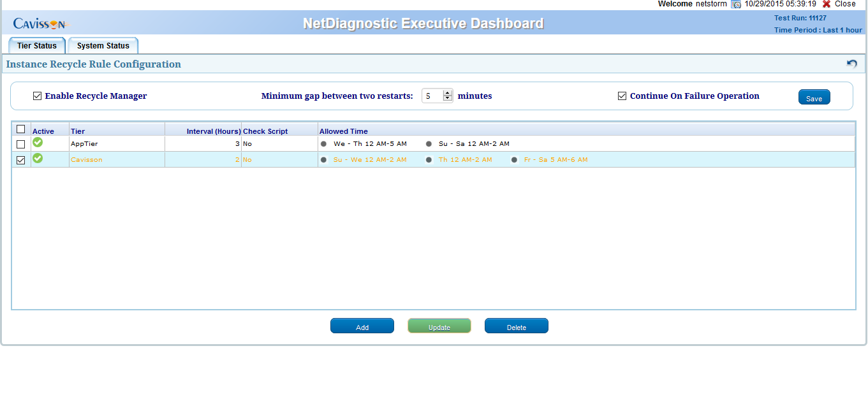Viewport: 868px width, 397px height.
Task: Increase minimum gap using the up arrow
Action: point(448,93)
